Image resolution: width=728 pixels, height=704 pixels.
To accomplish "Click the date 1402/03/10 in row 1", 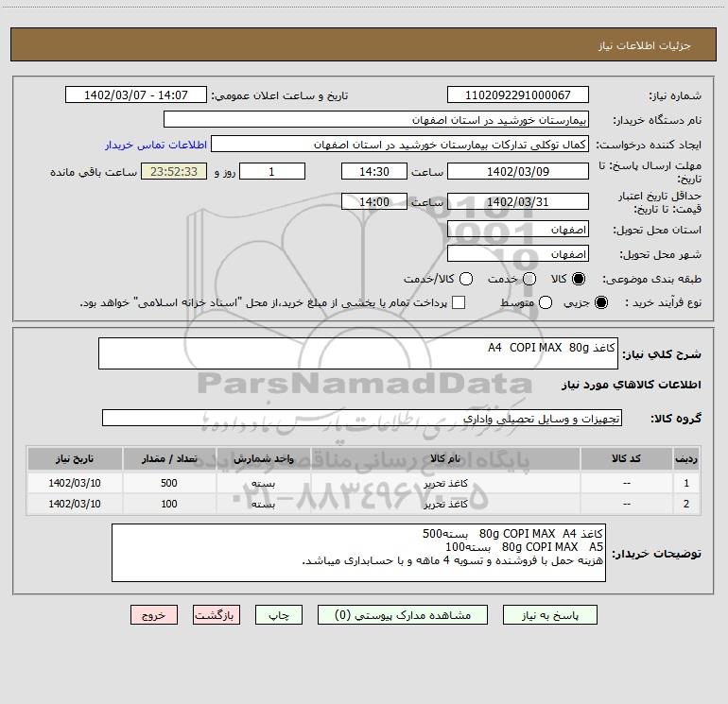I will [x=75, y=483].
